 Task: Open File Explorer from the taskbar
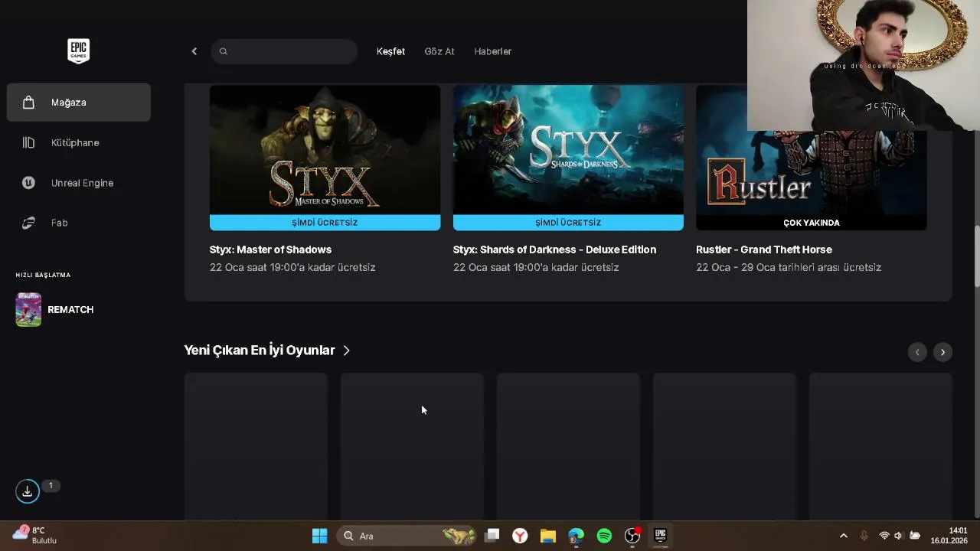click(x=548, y=536)
